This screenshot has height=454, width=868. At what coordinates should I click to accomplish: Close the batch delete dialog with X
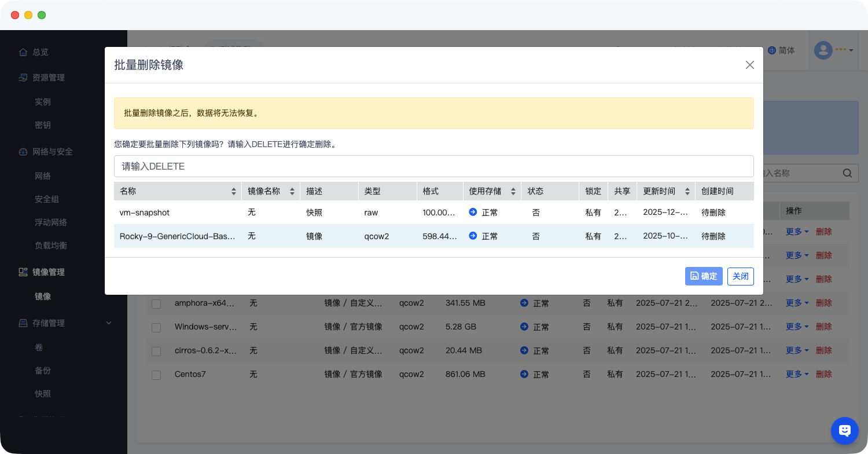point(749,65)
